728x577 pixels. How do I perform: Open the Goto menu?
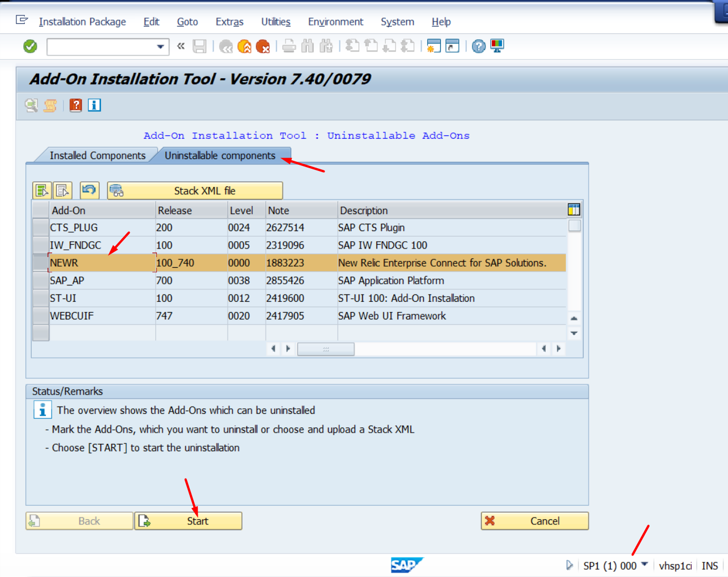pyautogui.click(x=187, y=22)
